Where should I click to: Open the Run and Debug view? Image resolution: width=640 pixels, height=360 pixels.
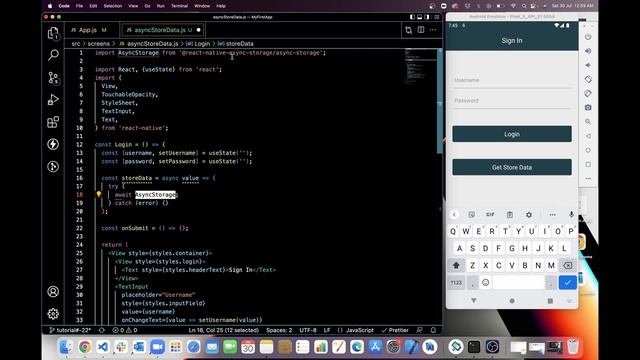pyautogui.click(x=53, y=100)
